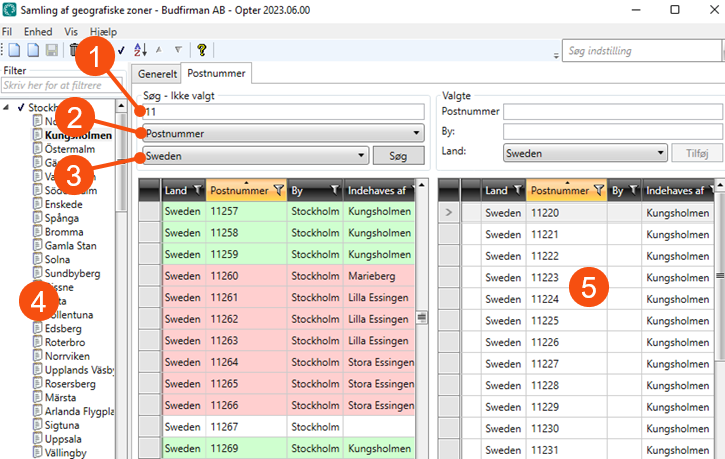Click the document icon next to Bromma
The height and width of the screenshot is (459, 725).
click(x=37, y=231)
